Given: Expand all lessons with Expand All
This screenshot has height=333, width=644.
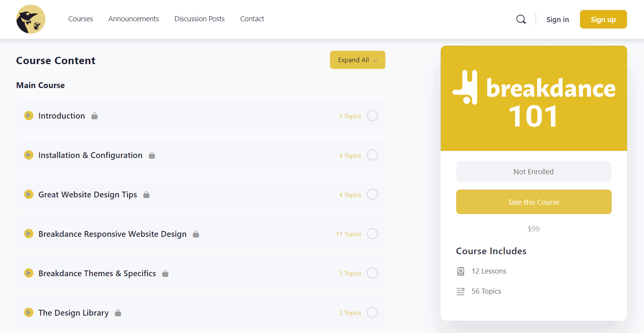Looking at the screenshot, I should click(x=358, y=60).
